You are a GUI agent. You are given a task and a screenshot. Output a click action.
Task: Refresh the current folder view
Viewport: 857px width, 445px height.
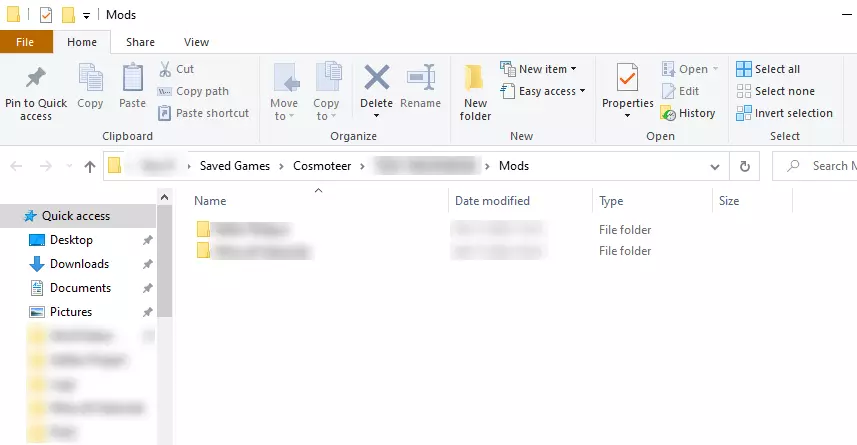coord(744,166)
